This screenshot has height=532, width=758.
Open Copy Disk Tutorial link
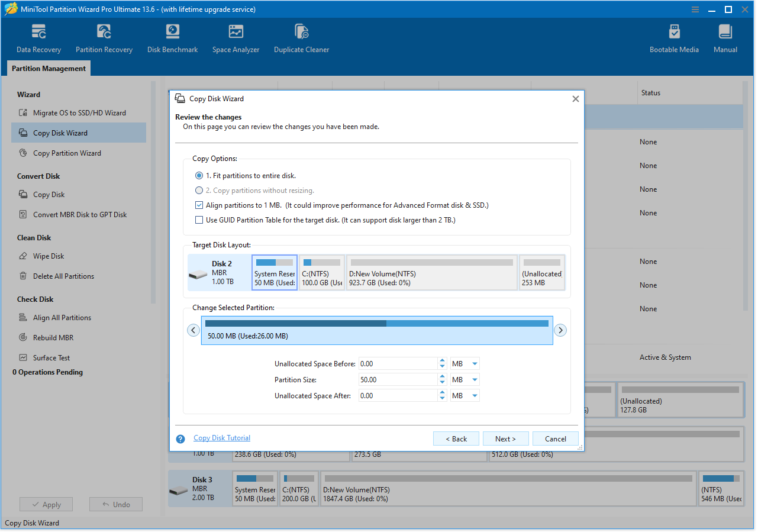pos(222,438)
